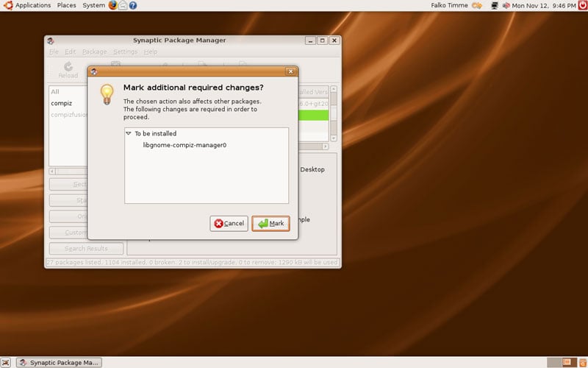Open the Help icon in top panel
Image resolution: width=588 pixels, height=368 pixels.
[133, 5]
